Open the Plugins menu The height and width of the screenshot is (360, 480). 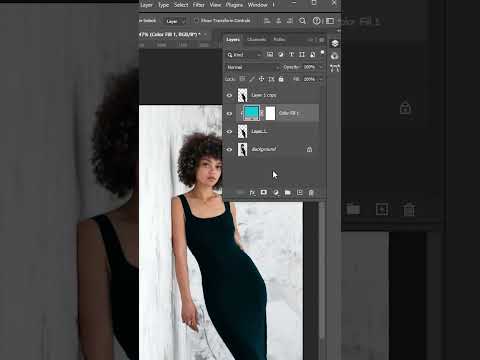pyautogui.click(x=234, y=5)
